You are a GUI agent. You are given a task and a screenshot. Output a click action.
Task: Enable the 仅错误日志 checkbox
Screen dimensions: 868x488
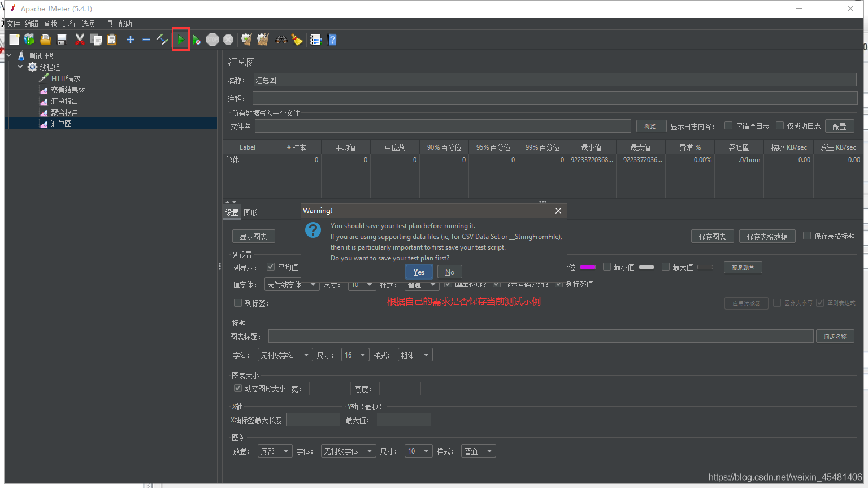[728, 125]
